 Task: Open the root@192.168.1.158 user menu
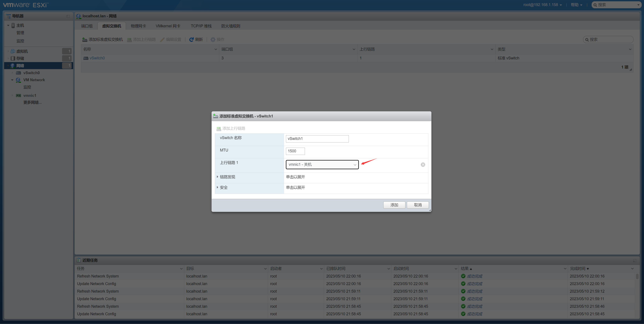pos(542,5)
